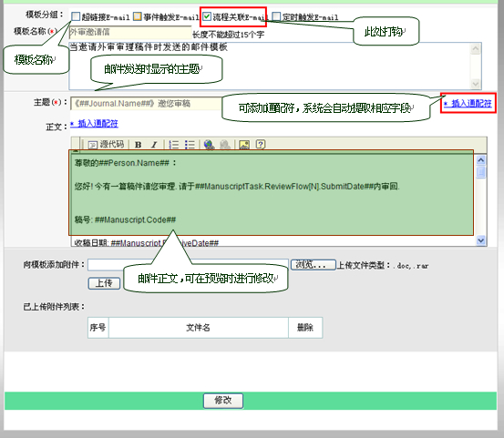Image resolution: width=504 pixels, height=438 pixels.
Task: Insert a numbered list
Action: pyautogui.click(x=174, y=145)
